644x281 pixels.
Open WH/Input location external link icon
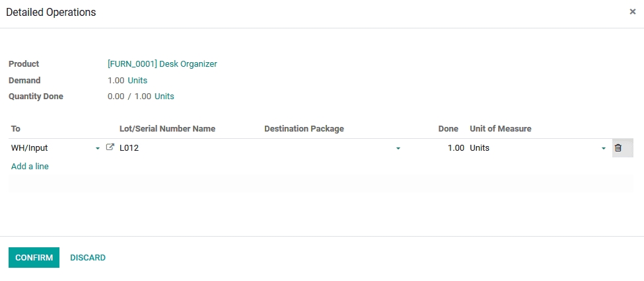110,148
